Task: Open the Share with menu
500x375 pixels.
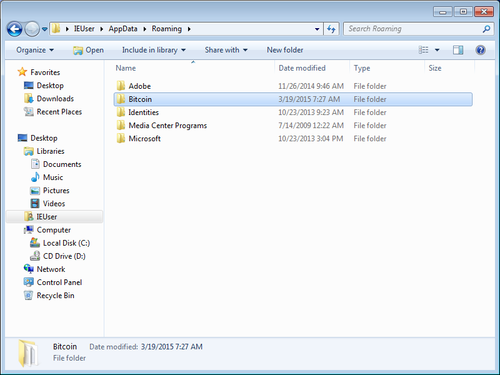Action: click(x=226, y=50)
